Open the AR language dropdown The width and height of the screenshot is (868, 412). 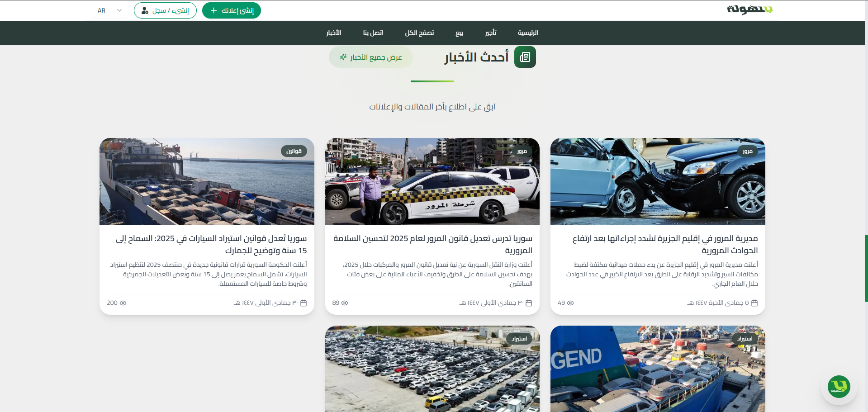(x=110, y=10)
